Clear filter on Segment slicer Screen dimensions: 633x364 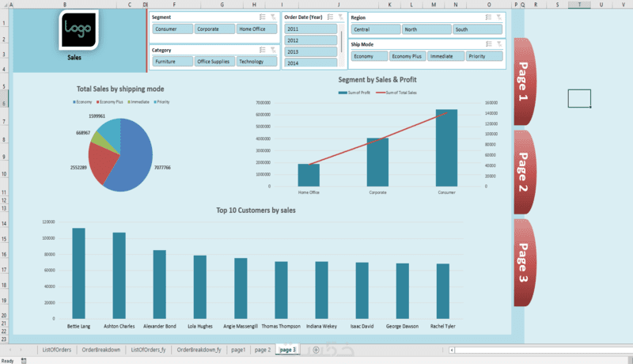coord(273,17)
